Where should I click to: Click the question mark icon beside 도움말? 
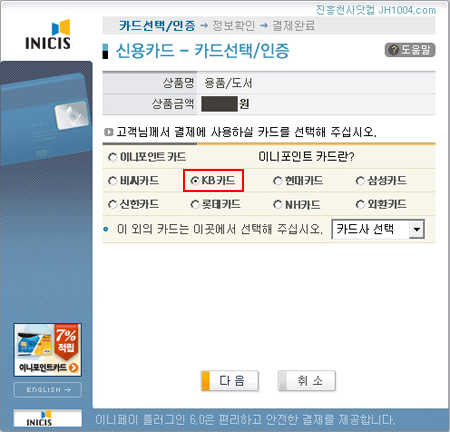pos(394,50)
